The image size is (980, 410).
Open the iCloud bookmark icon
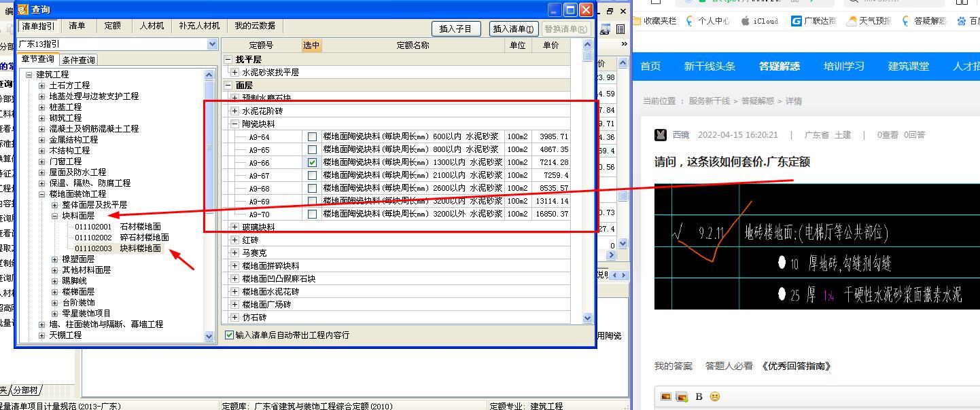pyautogui.click(x=744, y=21)
